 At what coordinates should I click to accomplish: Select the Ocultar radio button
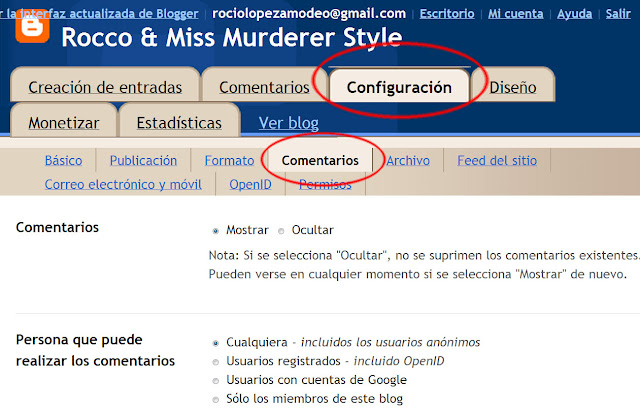(280, 230)
